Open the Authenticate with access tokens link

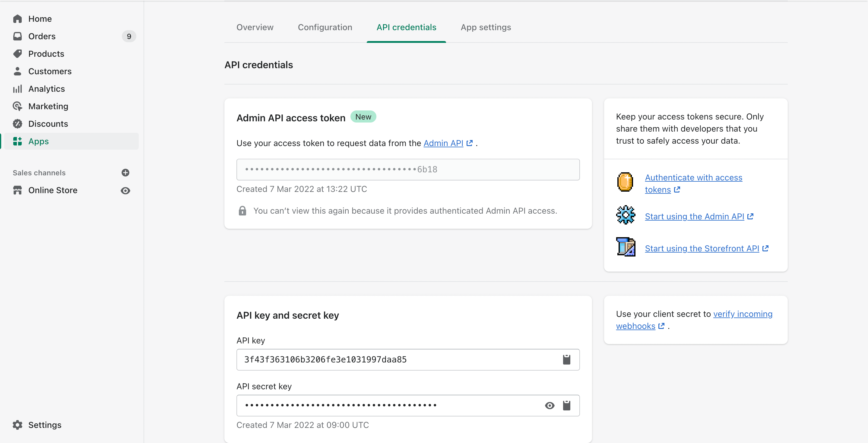pyautogui.click(x=693, y=178)
